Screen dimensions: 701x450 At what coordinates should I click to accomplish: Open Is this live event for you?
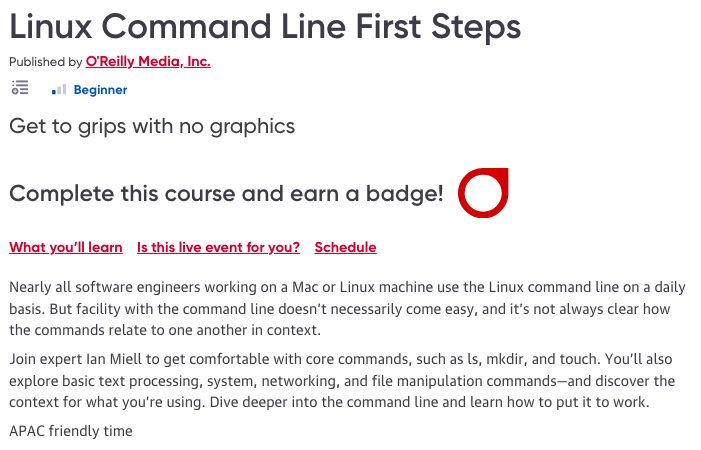tap(218, 247)
